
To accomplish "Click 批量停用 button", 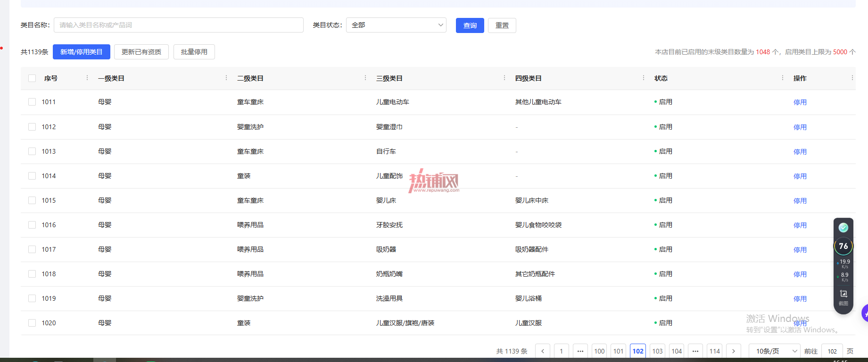I will click(194, 52).
